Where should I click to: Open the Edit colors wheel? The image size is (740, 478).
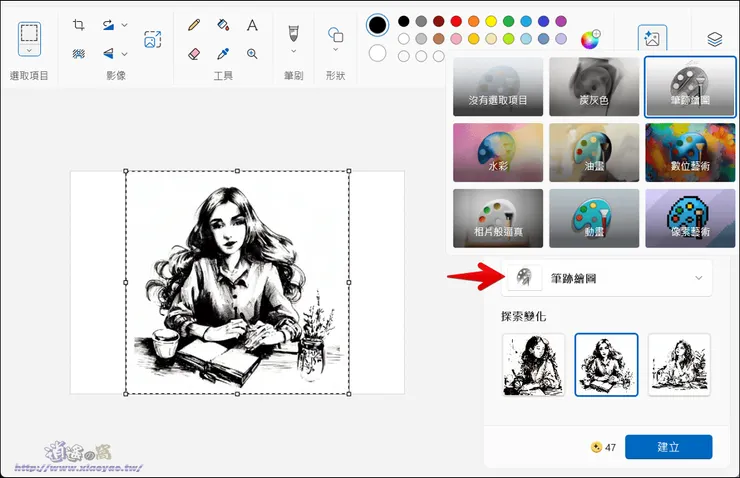tap(590, 40)
